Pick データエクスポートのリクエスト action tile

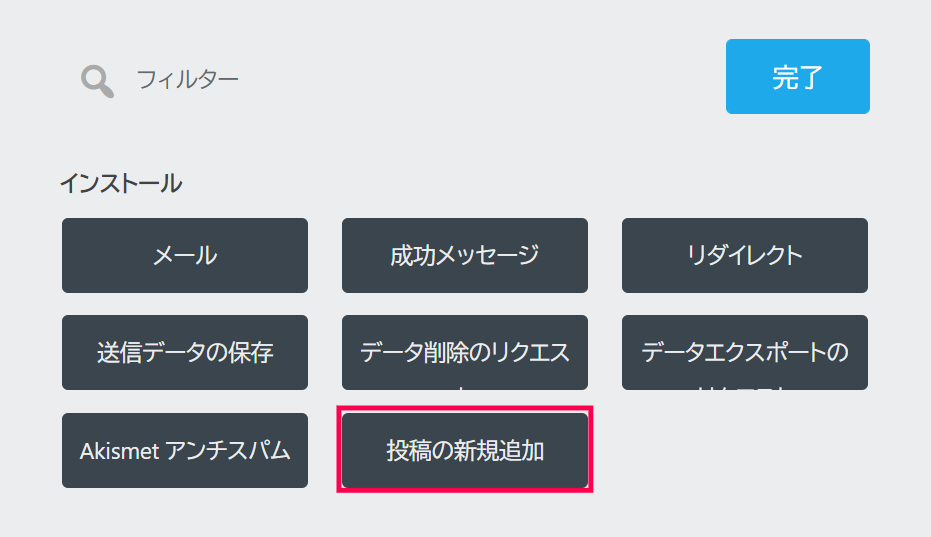(x=745, y=352)
